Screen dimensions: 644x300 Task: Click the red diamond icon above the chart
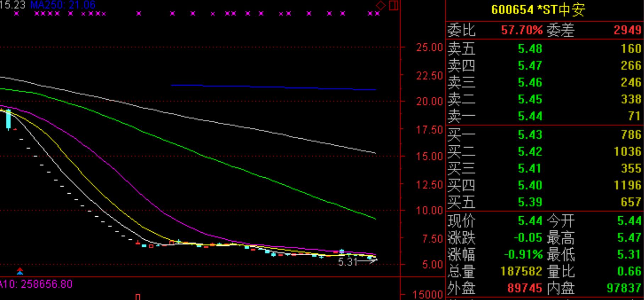point(381,5)
